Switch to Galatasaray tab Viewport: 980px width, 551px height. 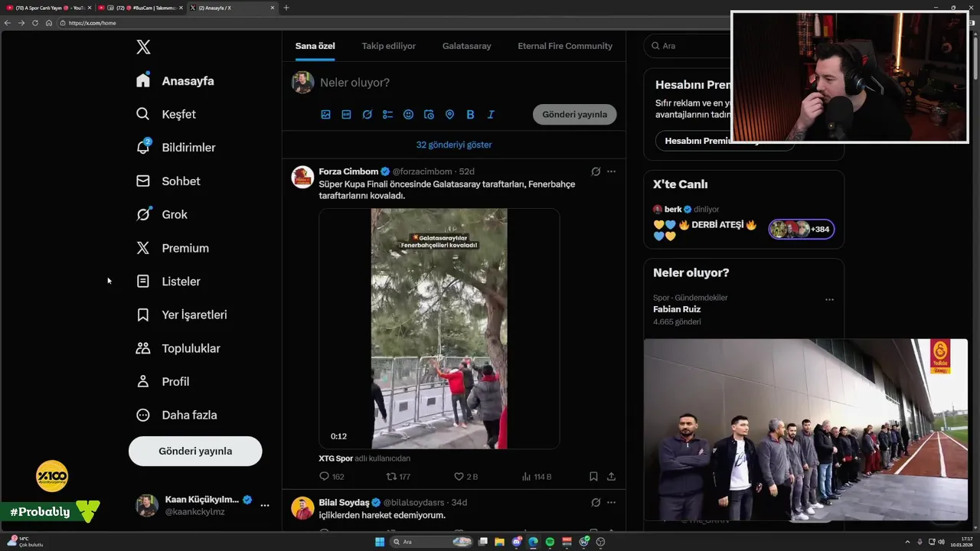pos(467,46)
